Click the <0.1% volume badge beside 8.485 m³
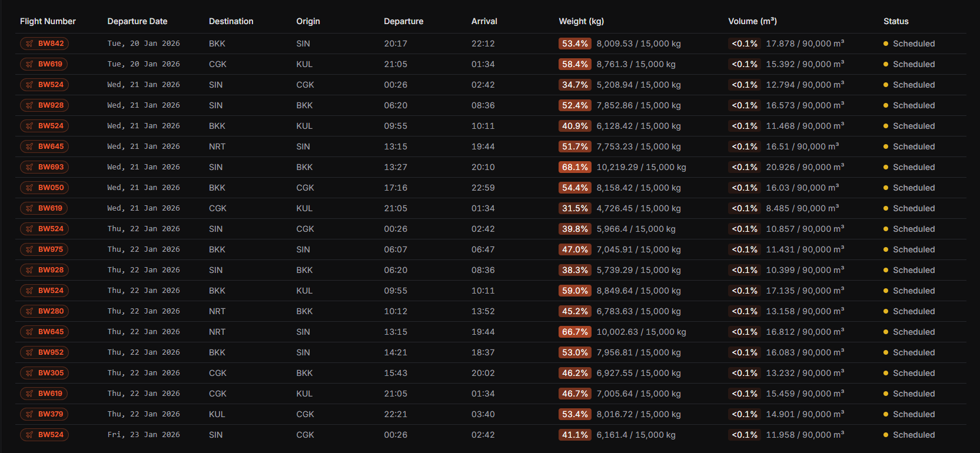Viewport: 980px width, 453px height. [x=744, y=208]
